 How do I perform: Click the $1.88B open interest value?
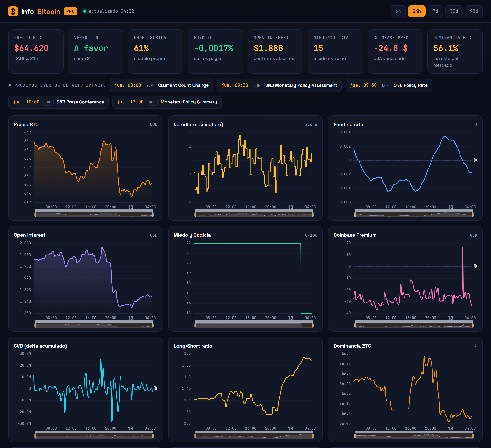coord(268,48)
